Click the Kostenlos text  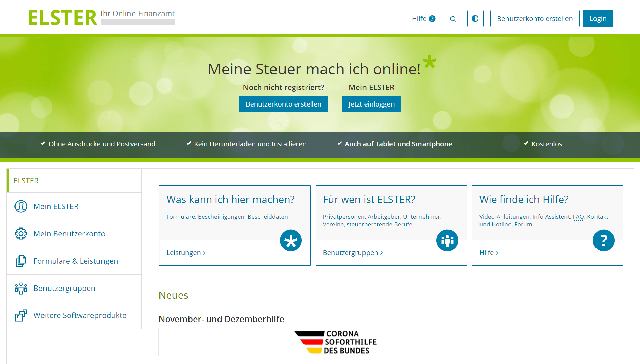click(547, 144)
